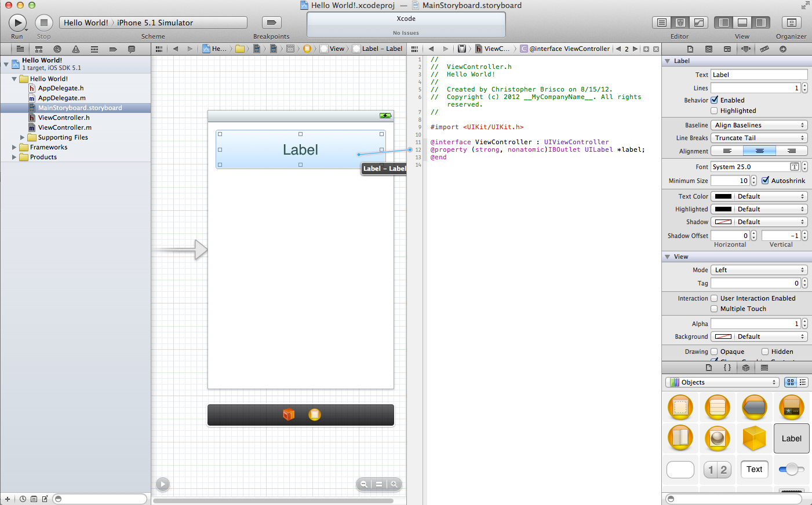Check the Opaque drawing checkbox
Image resolution: width=812 pixels, height=505 pixels.
(x=715, y=352)
